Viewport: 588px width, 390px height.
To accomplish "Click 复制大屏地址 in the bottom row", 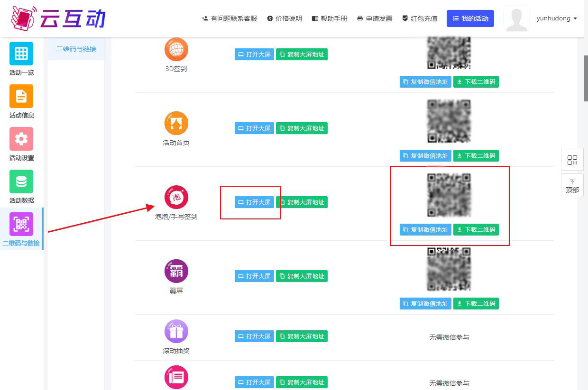I will [302, 382].
